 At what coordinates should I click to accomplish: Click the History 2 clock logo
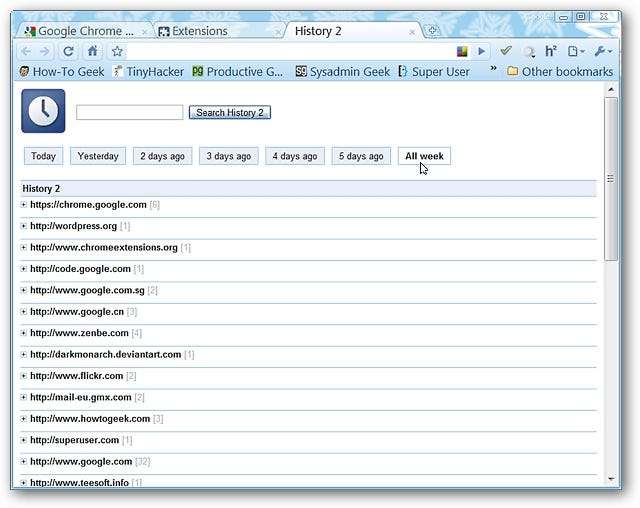pyautogui.click(x=43, y=111)
